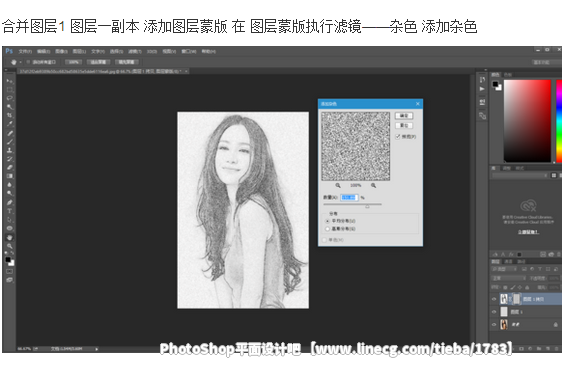Select the Gaussian distribution radio button

(x=327, y=229)
